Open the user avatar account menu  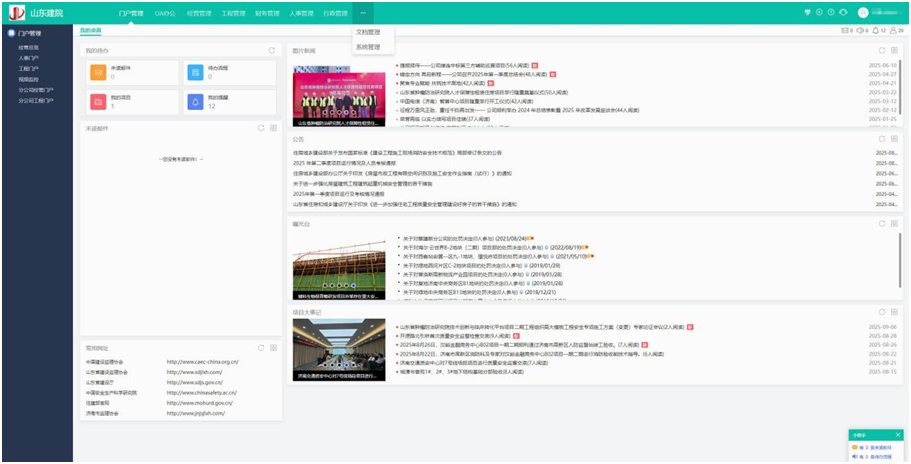click(x=862, y=12)
